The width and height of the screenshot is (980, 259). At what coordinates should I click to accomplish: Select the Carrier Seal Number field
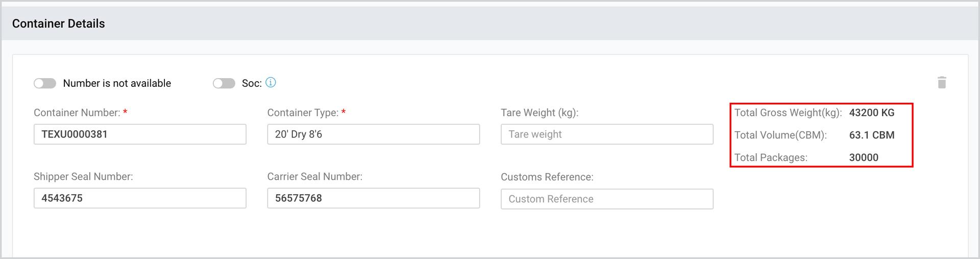tap(374, 198)
